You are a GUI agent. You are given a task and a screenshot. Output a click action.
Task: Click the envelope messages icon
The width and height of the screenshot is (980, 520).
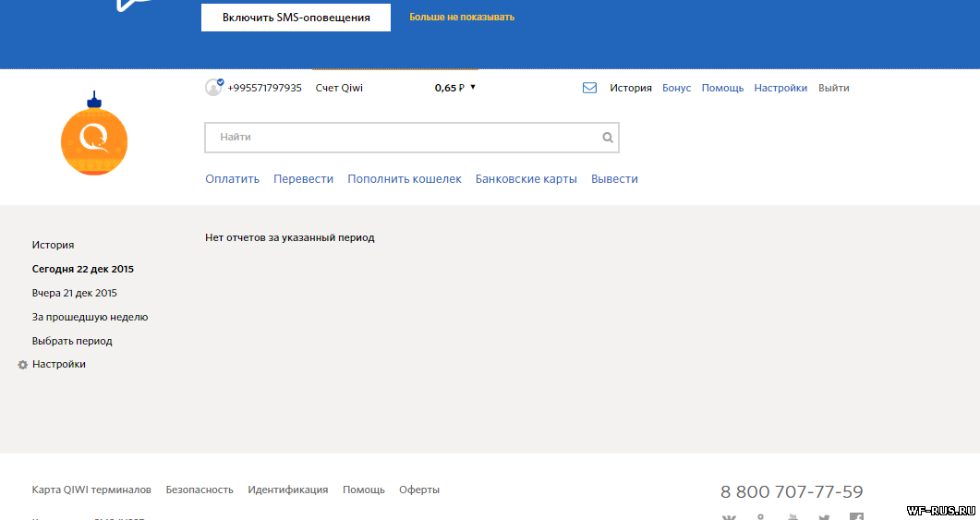[x=589, y=89]
